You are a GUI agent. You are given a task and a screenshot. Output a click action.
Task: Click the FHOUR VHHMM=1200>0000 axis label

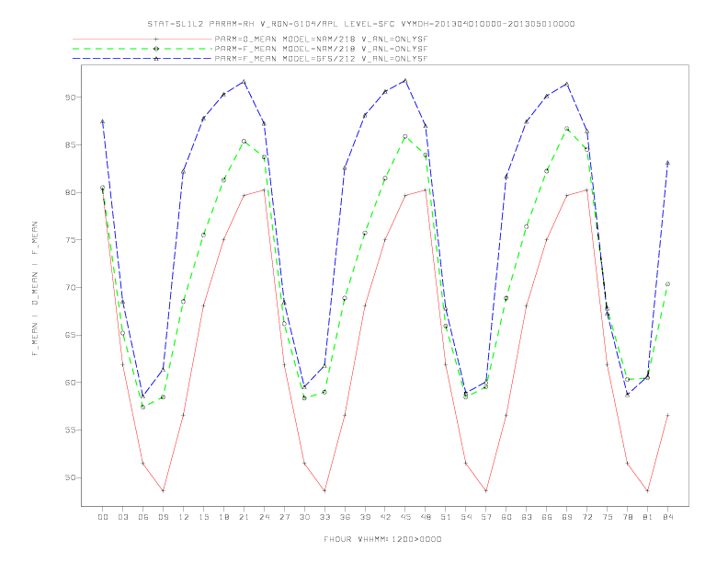click(382, 539)
